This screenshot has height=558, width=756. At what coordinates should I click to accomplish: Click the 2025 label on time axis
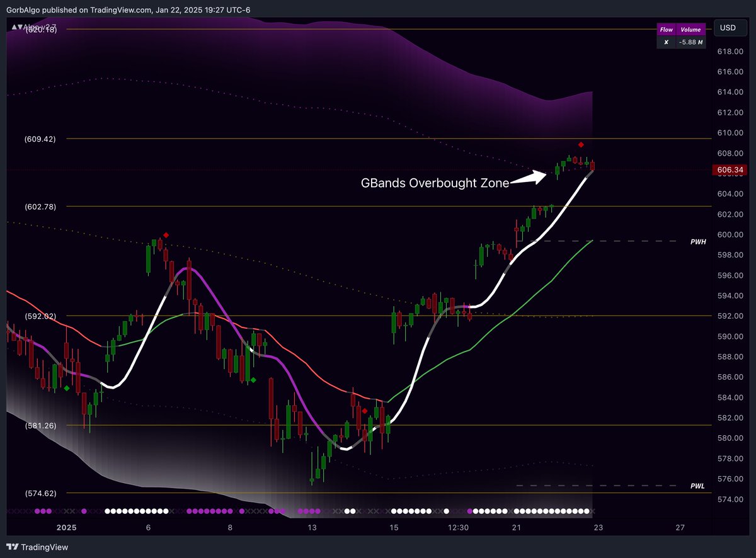66,528
